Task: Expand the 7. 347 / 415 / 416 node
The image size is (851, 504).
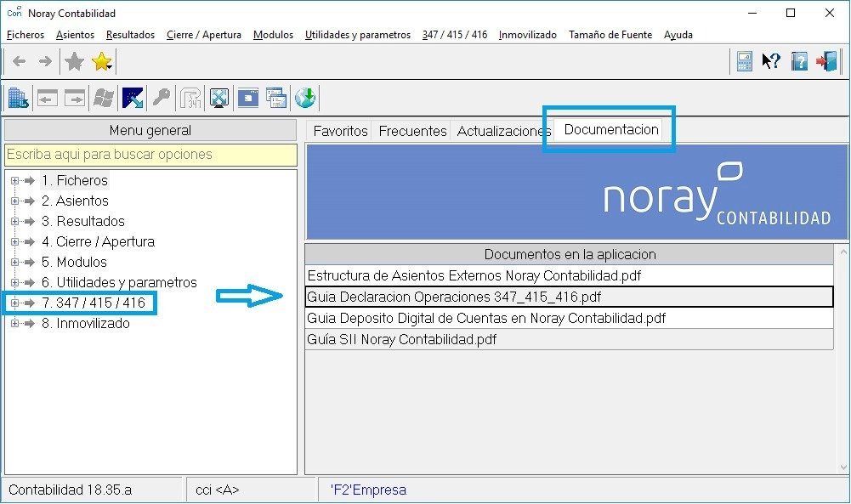Action: coord(15,303)
